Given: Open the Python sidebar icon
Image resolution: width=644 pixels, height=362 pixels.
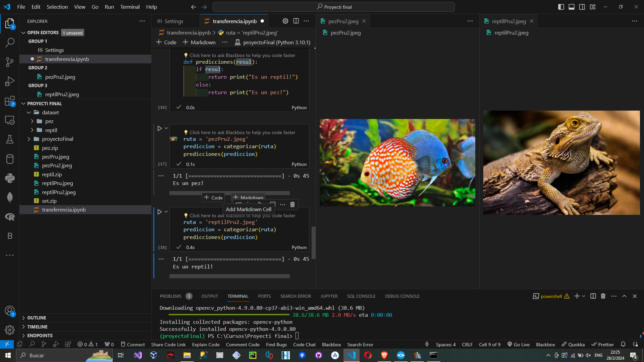Looking at the screenshot, I should pos(10,178).
